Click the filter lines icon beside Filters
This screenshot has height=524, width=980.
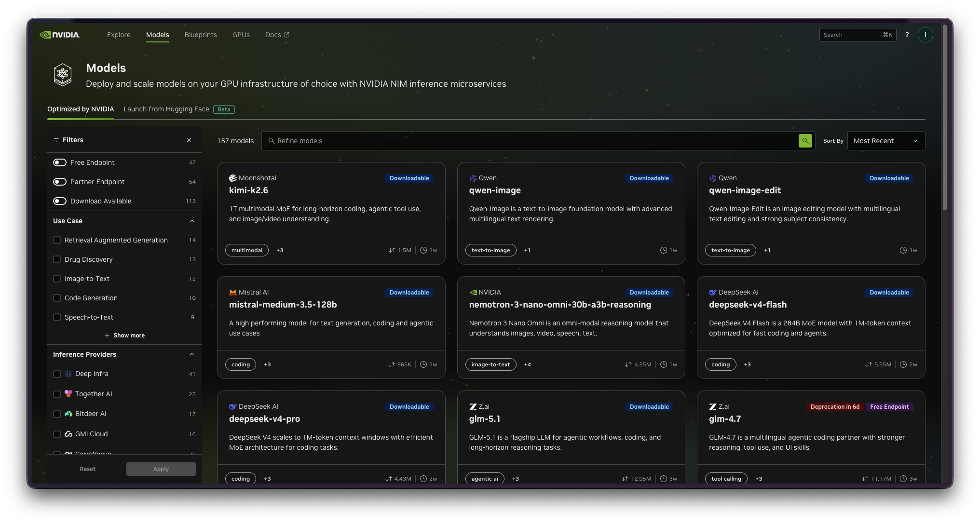[x=56, y=140]
